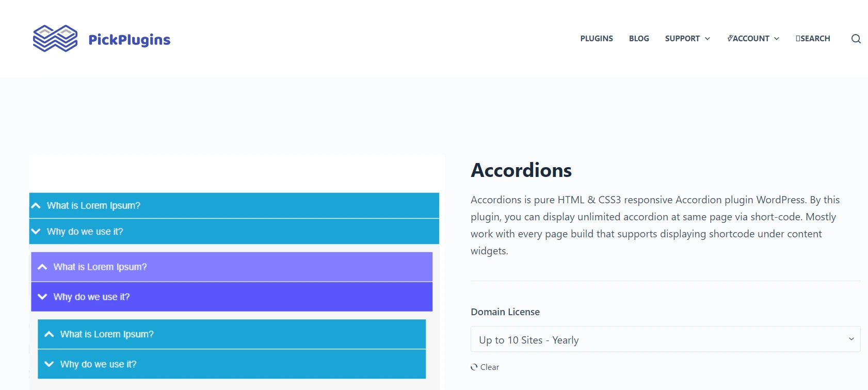
Task: Click bottom teal 'What is Lorem Ipsum?' title text
Action: pyautogui.click(x=107, y=334)
